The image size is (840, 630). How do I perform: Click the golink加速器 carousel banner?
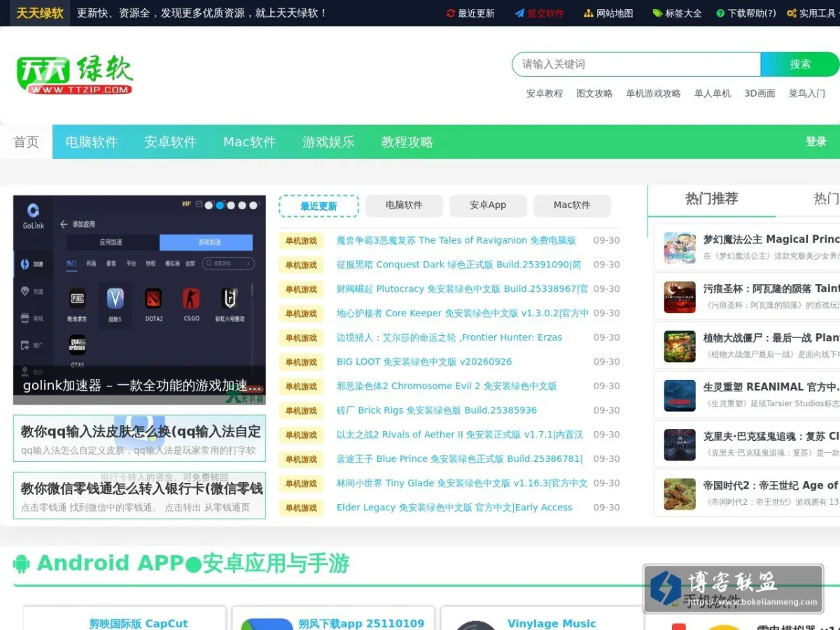(139, 300)
